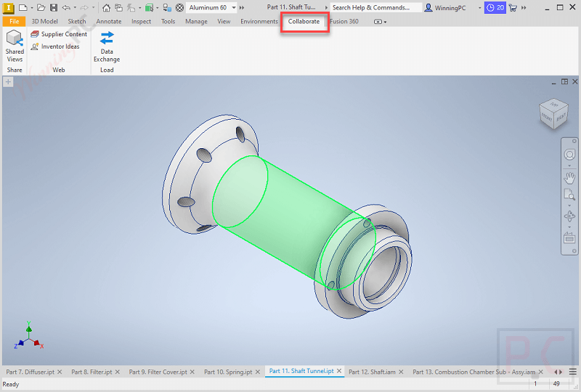The height and width of the screenshot is (392, 581).
Task: Click the Open folder icon
Action: (41, 7)
